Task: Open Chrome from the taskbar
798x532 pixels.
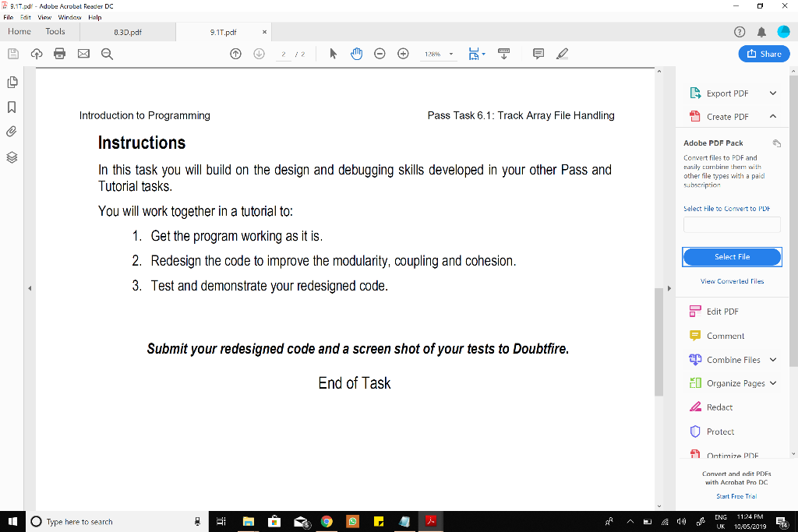Action: 327,521
